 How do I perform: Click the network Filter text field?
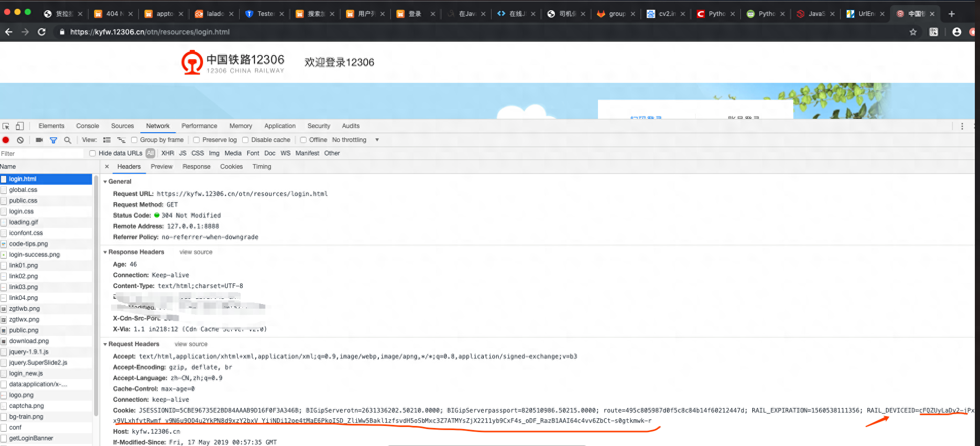[42, 154]
